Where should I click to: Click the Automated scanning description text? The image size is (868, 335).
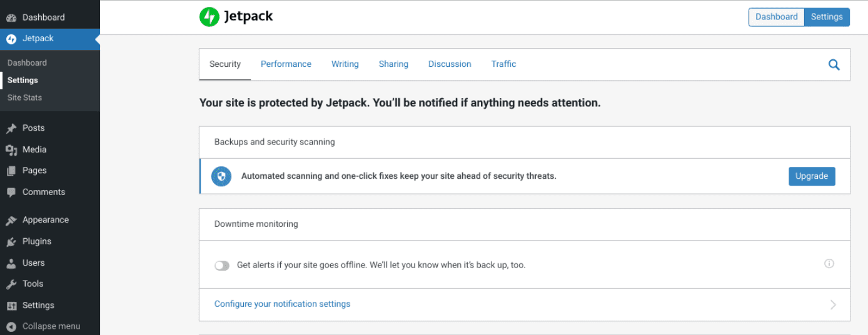[399, 176]
